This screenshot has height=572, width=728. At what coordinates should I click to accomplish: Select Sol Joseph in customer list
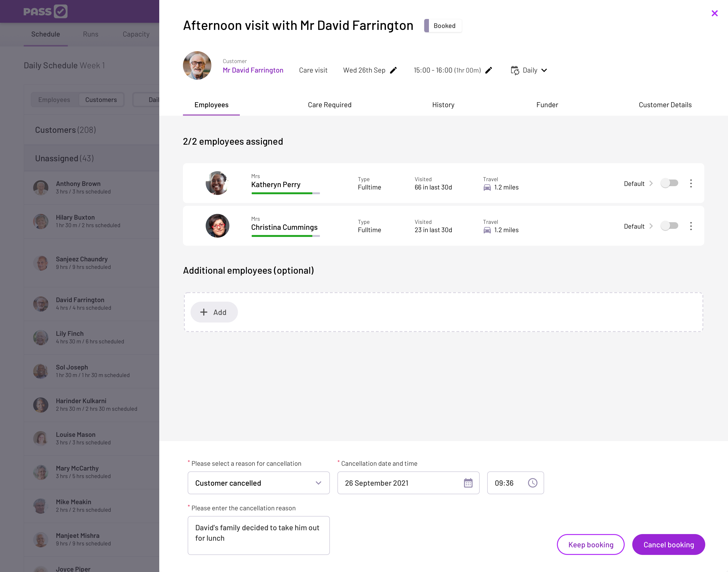92,371
